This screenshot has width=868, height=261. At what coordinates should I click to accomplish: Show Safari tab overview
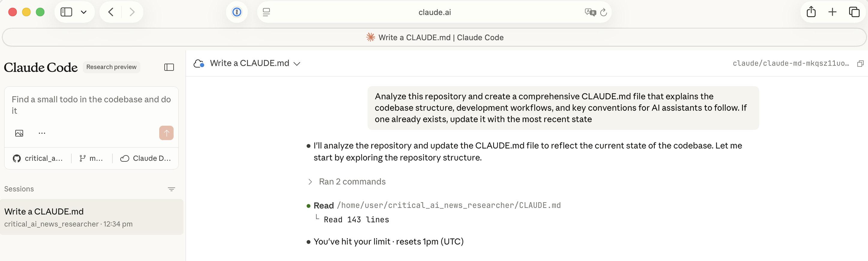pos(854,12)
